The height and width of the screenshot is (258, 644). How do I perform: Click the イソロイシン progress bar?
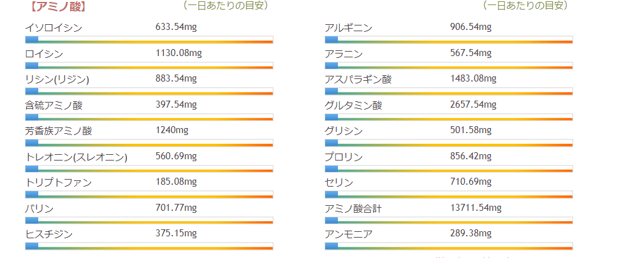(x=149, y=39)
